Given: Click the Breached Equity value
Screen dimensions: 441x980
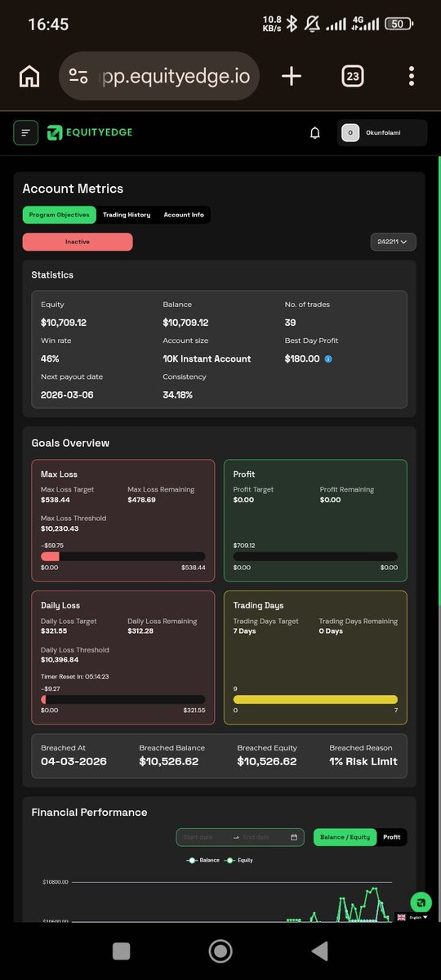Looking at the screenshot, I should (267, 761).
